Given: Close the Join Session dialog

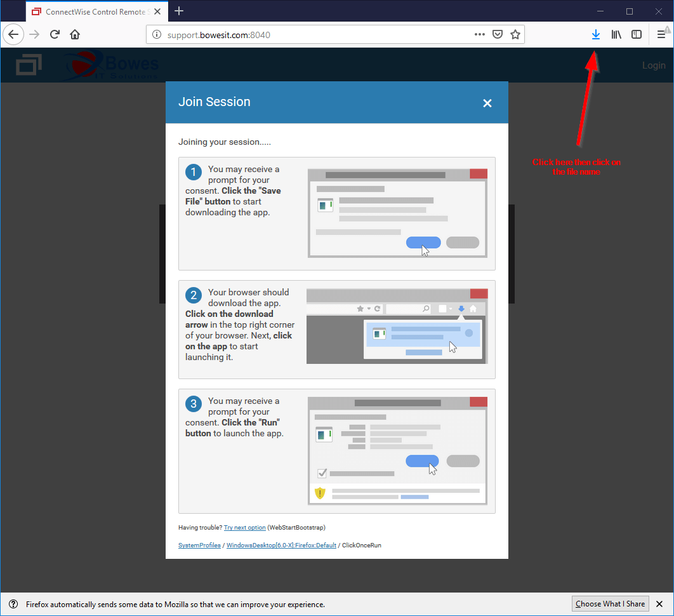Looking at the screenshot, I should pyautogui.click(x=487, y=104).
